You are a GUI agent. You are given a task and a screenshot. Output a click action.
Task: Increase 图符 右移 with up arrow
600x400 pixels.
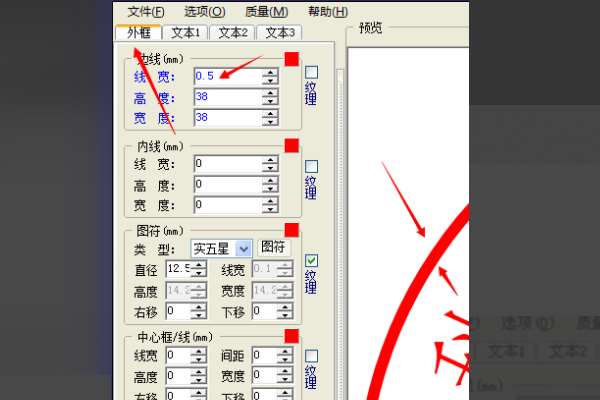[x=199, y=307]
